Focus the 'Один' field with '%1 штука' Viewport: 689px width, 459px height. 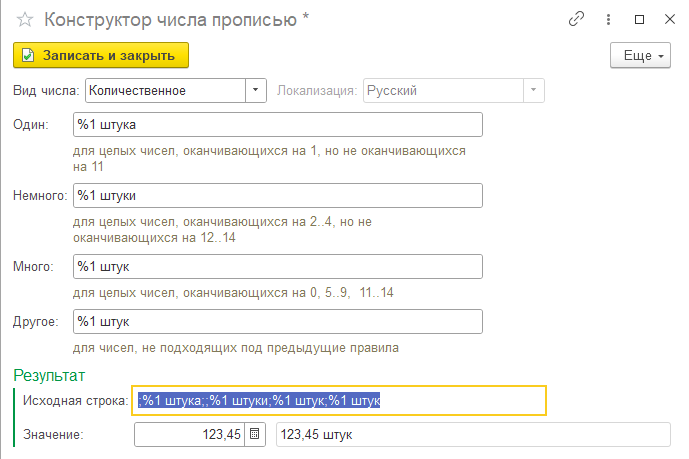[278, 125]
